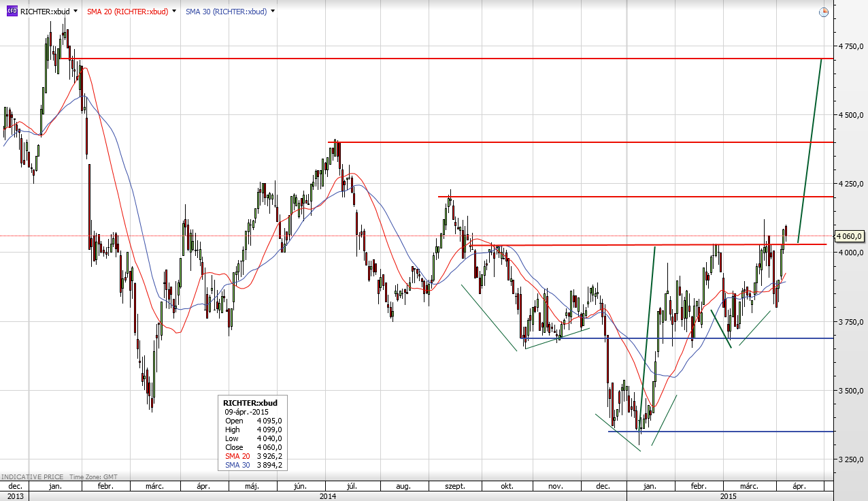The width and height of the screenshot is (868, 501).
Task: Click the 3 250,0 price axis label
Action: point(852,459)
